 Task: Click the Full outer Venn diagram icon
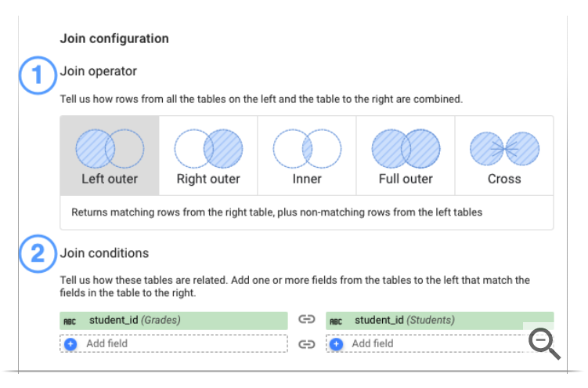point(406,149)
